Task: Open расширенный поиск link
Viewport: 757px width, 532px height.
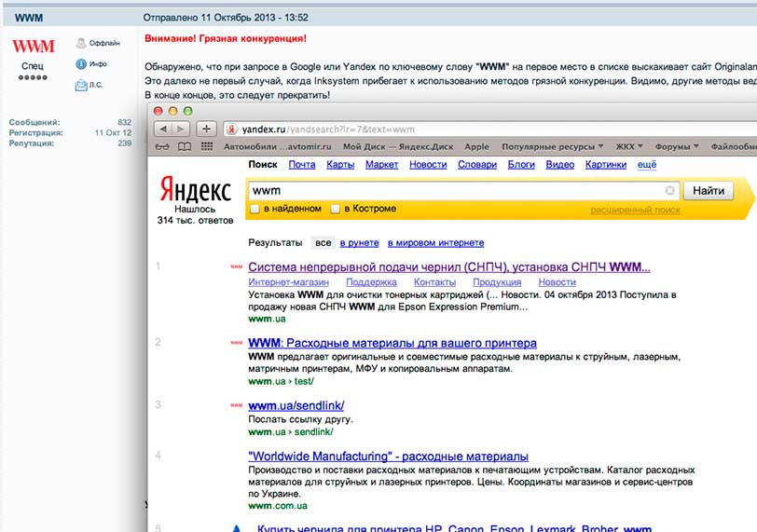Action: [x=636, y=211]
